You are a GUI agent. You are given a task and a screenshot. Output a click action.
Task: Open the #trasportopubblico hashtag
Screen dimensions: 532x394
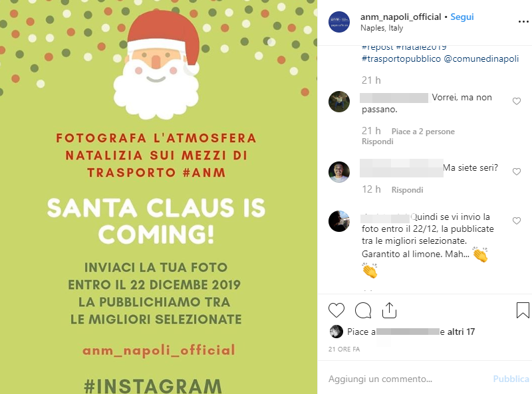(x=401, y=58)
